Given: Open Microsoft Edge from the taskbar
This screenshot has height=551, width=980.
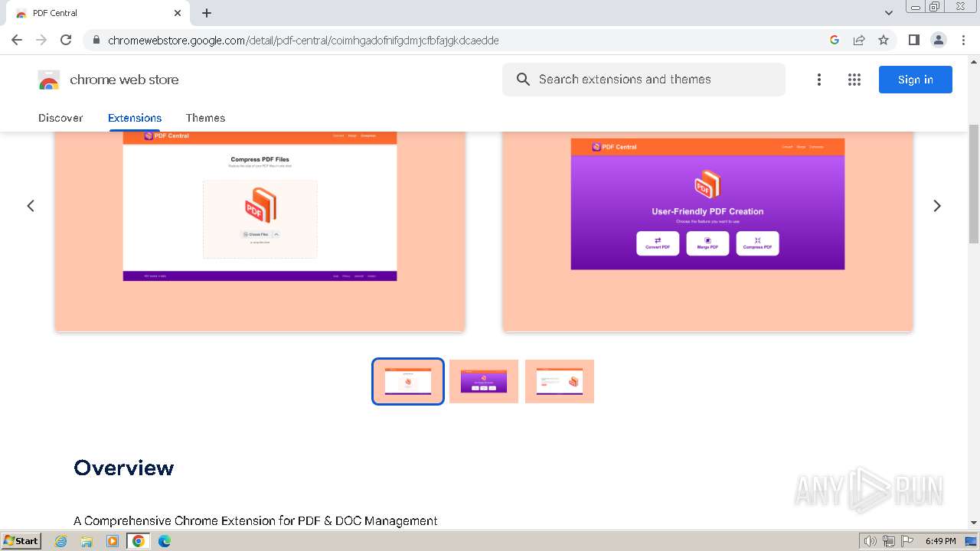Looking at the screenshot, I should (165, 541).
